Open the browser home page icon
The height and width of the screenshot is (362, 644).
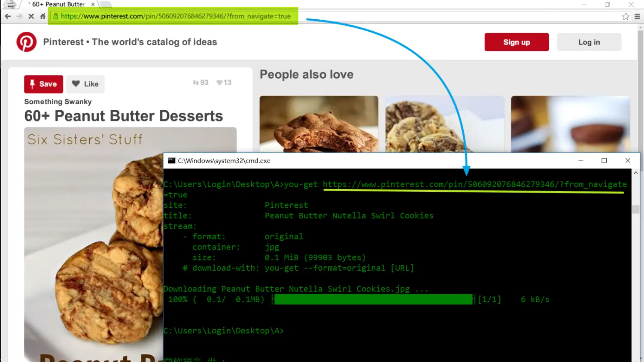tap(43, 16)
